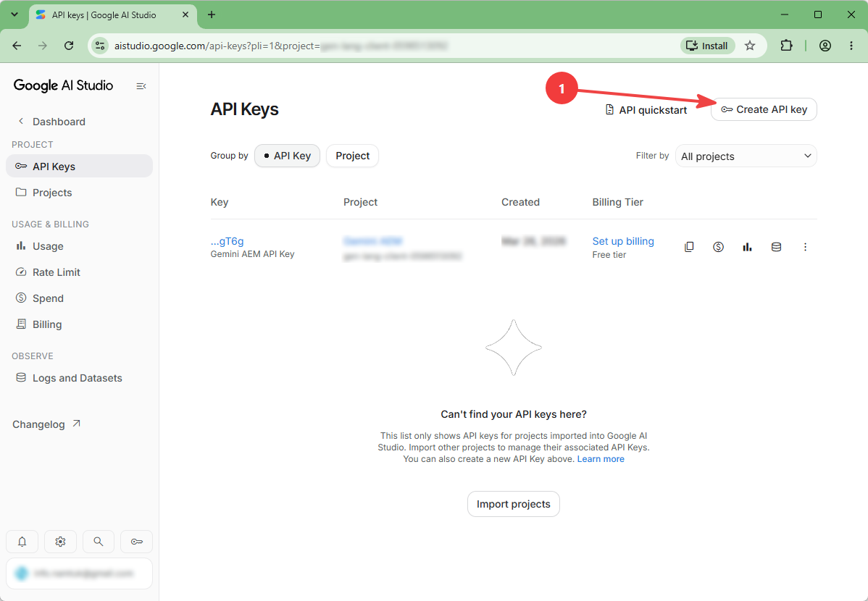Open API Keys in sidebar
Image resolution: width=868 pixels, height=601 pixels.
[79, 166]
